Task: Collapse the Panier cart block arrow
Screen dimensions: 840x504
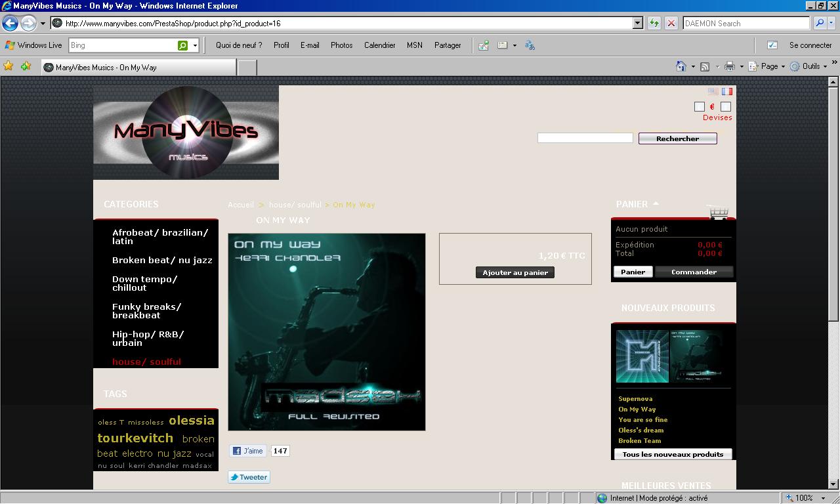Action: [656, 204]
